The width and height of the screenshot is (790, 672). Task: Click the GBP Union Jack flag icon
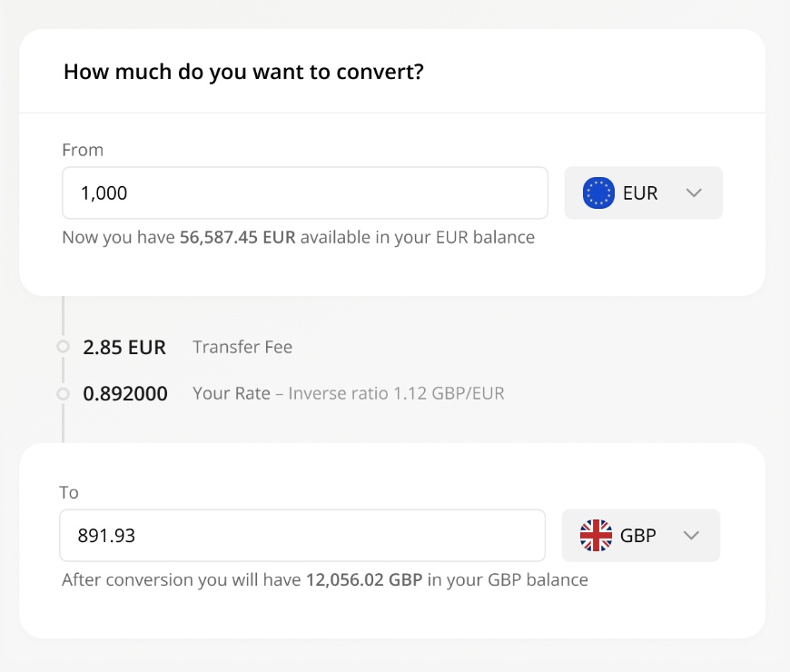(x=596, y=536)
